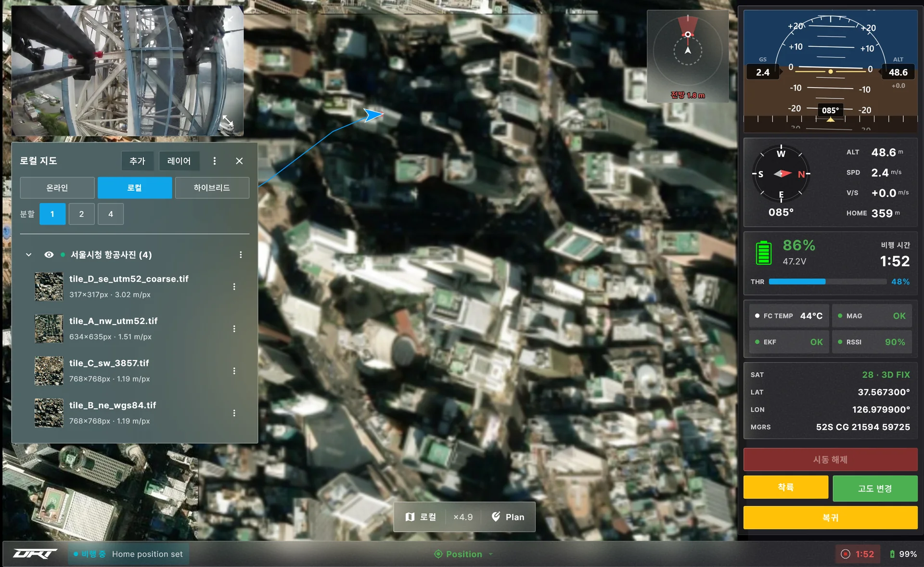Open options for tile_C_sw_3857.tif

(x=234, y=371)
